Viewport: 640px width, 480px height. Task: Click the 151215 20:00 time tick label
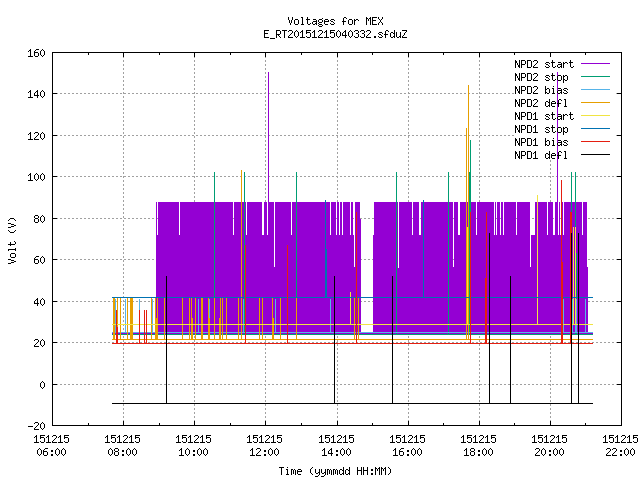tap(549, 445)
